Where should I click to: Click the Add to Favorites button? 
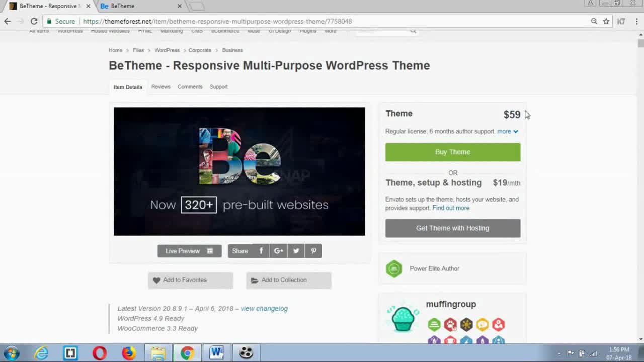click(x=190, y=280)
